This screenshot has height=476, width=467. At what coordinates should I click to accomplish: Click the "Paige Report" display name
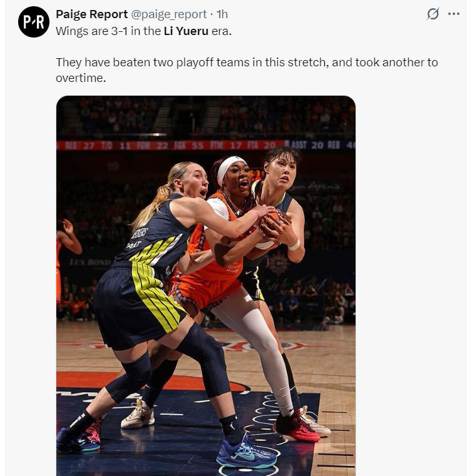91,14
